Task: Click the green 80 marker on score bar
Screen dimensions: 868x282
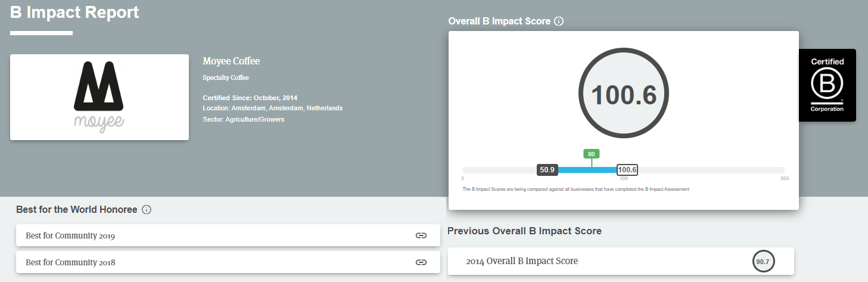Action: [x=591, y=154]
